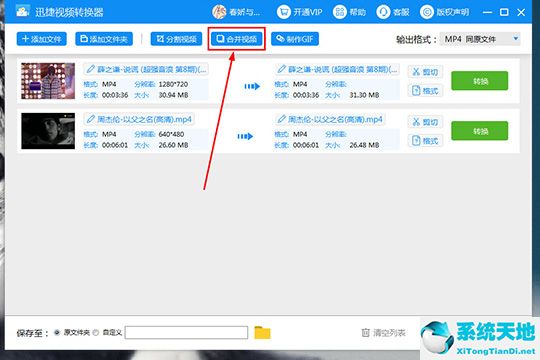Click the source resolution value 1280*720
The width and height of the screenshot is (540, 360).
point(173,84)
